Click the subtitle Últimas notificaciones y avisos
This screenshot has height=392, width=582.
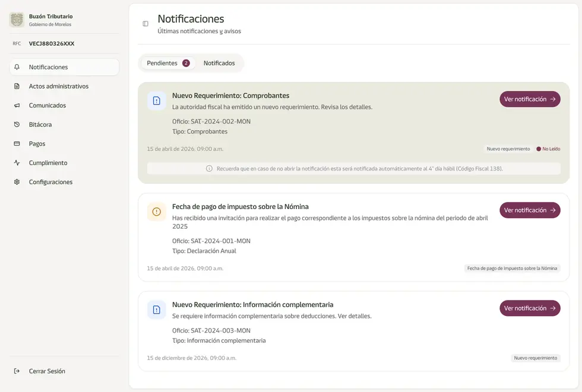point(200,31)
